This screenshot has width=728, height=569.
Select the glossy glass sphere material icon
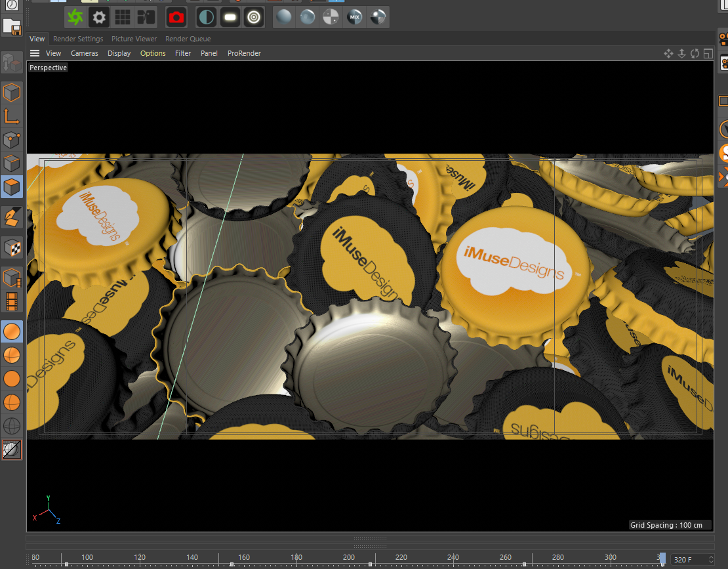point(308,18)
